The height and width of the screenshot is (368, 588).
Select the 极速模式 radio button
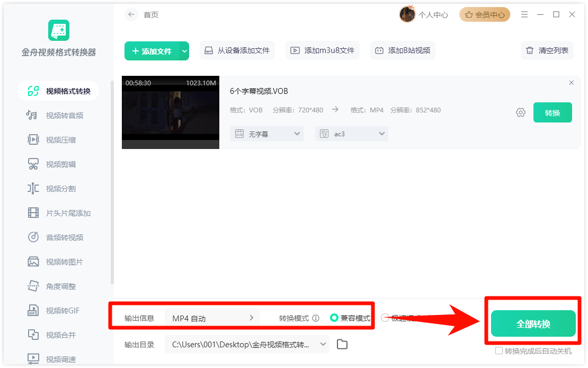(385, 318)
